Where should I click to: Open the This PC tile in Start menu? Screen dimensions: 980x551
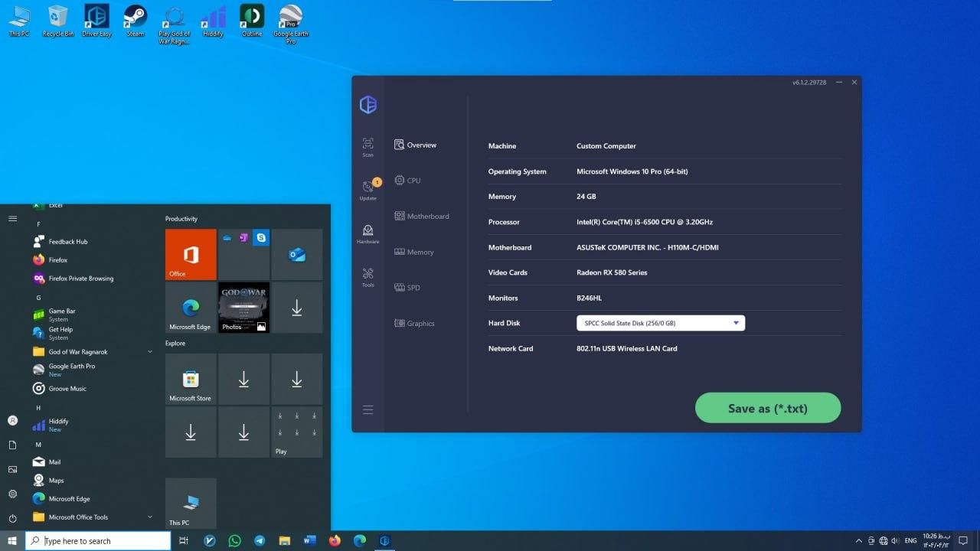point(191,504)
